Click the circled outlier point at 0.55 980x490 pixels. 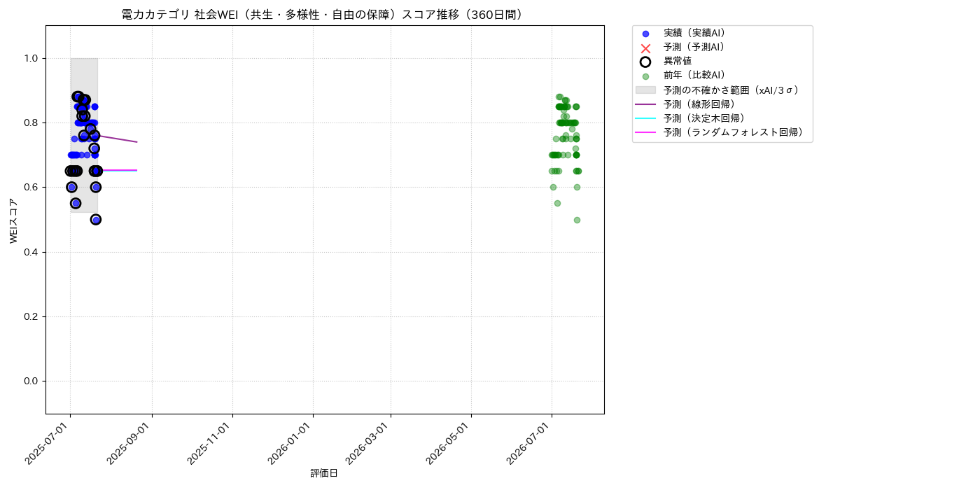pyautogui.click(x=76, y=204)
